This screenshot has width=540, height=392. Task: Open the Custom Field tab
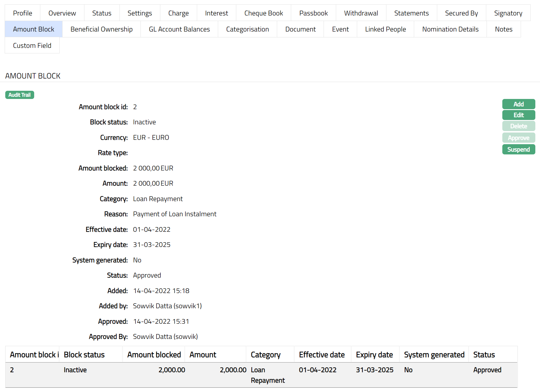pyautogui.click(x=32, y=46)
